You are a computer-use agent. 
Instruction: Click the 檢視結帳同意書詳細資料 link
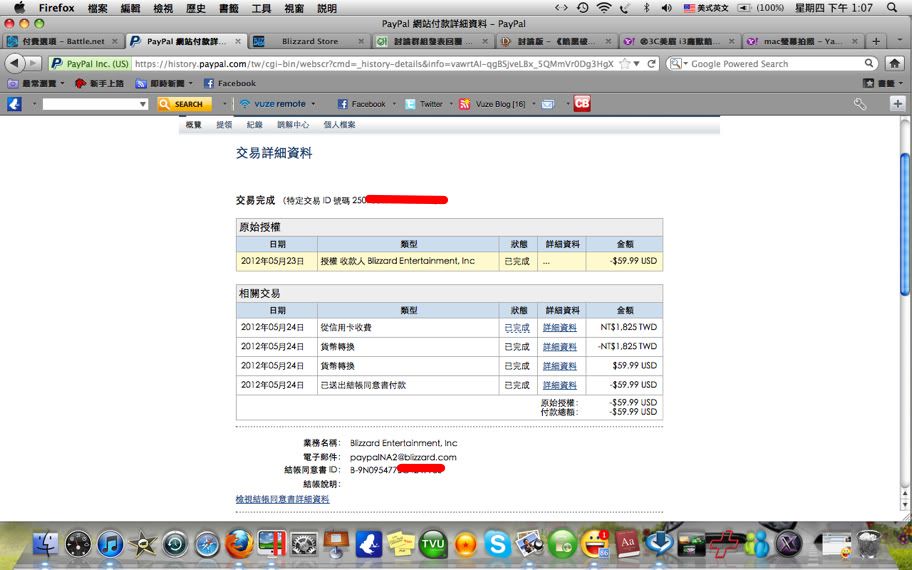tap(282, 499)
